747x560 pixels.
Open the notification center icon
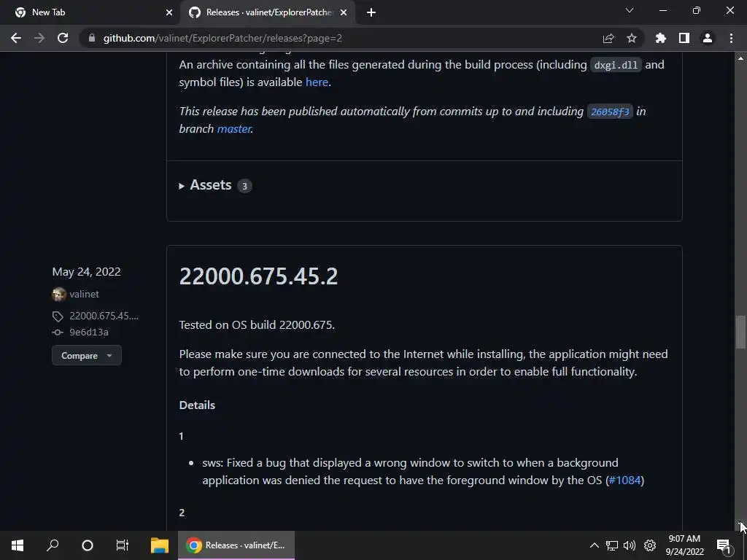click(724, 545)
